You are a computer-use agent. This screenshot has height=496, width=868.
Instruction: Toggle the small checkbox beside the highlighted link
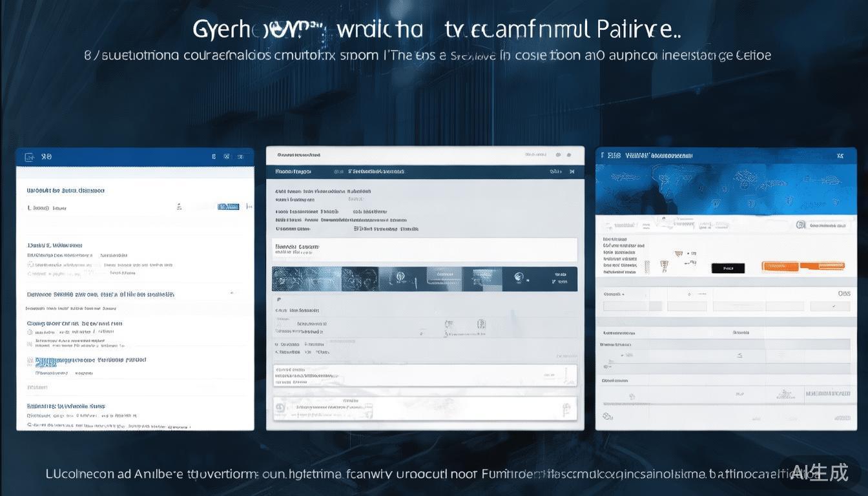(30, 361)
